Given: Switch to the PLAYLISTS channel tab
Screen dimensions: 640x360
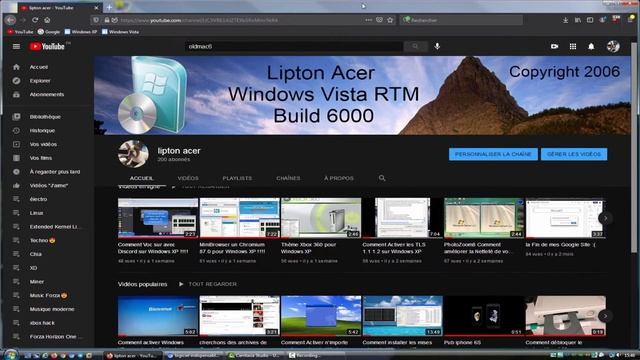Looking at the screenshot, I should [x=237, y=178].
